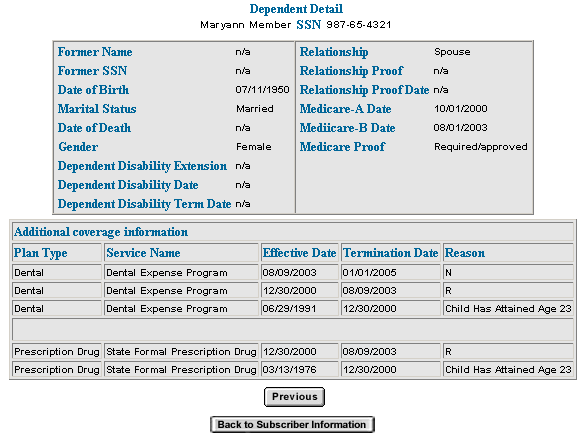
Task: Select the Mediicare-B Date value 08/01/2003
Action: tap(460, 128)
